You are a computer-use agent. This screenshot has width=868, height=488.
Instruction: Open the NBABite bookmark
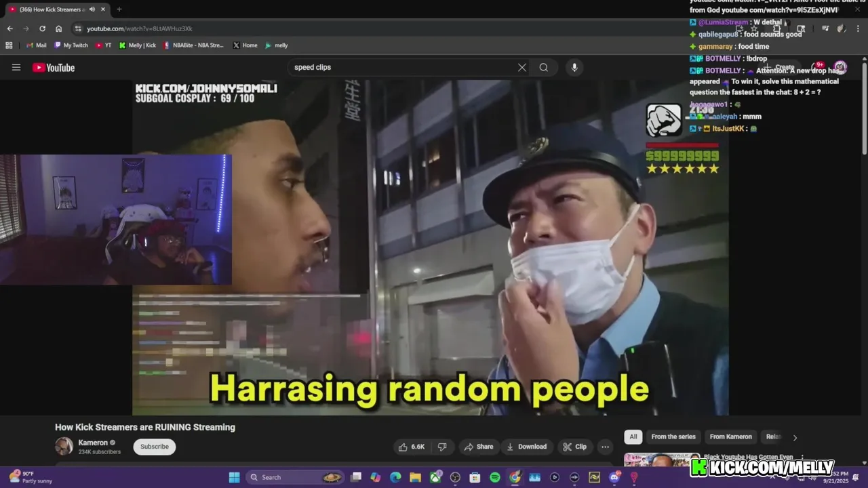coord(193,45)
